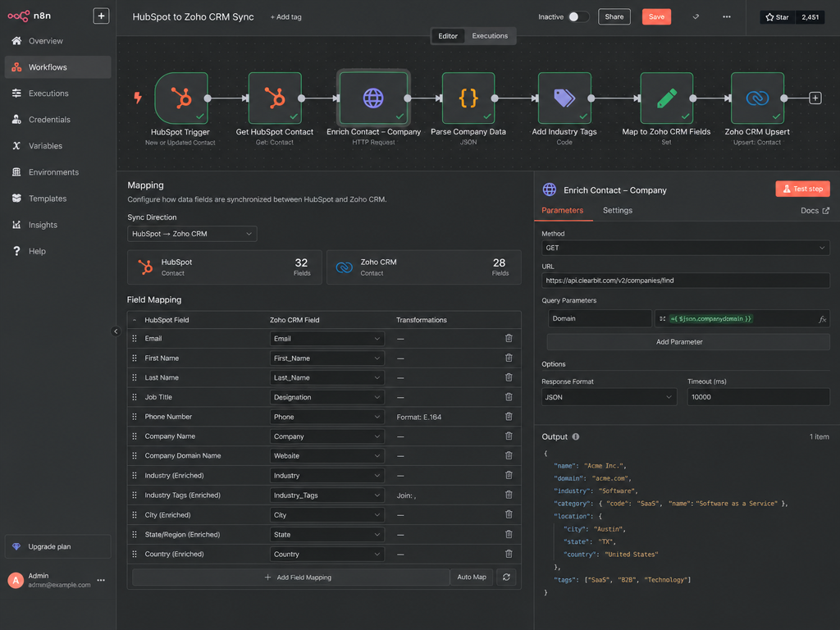Open the Response Format JSON dropdown

coord(609,397)
